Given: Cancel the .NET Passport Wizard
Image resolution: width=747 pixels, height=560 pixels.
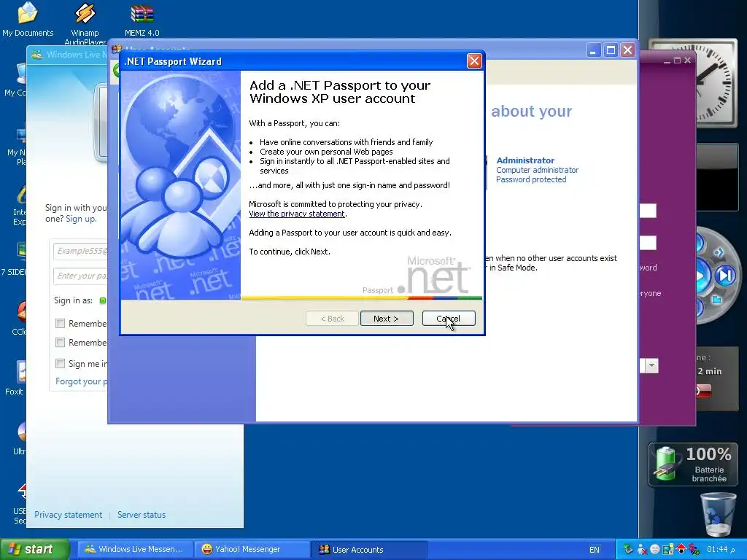Looking at the screenshot, I should (449, 319).
